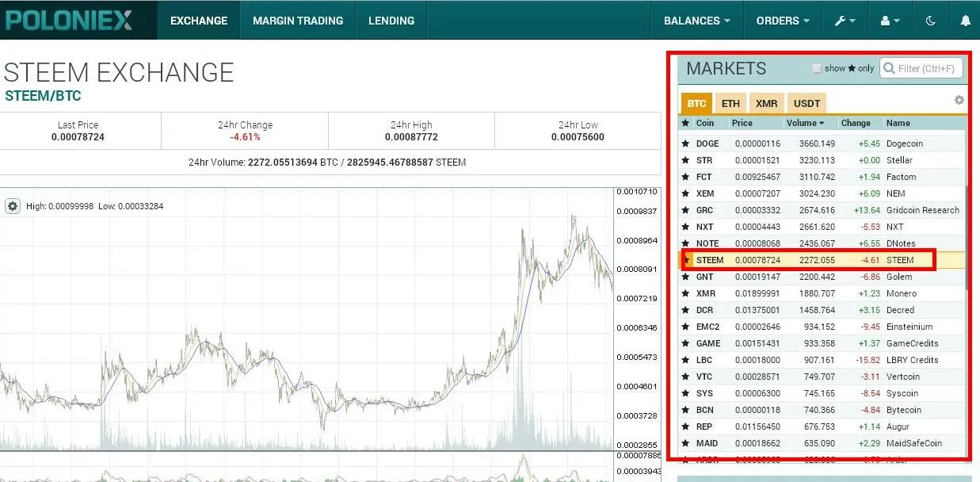The width and height of the screenshot is (980, 482).
Task: Enable show starred only checkbox
Action: [x=817, y=69]
